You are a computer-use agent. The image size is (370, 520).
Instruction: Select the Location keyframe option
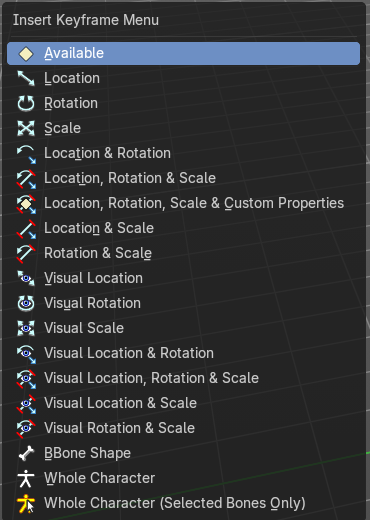[183, 78]
